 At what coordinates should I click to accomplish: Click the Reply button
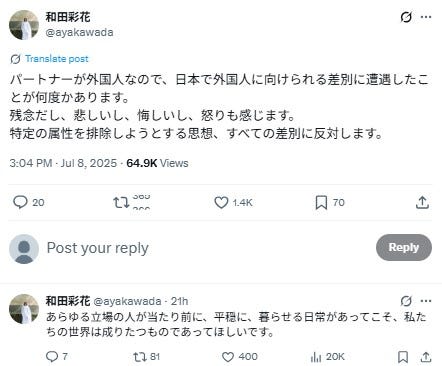[x=404, y=247]
